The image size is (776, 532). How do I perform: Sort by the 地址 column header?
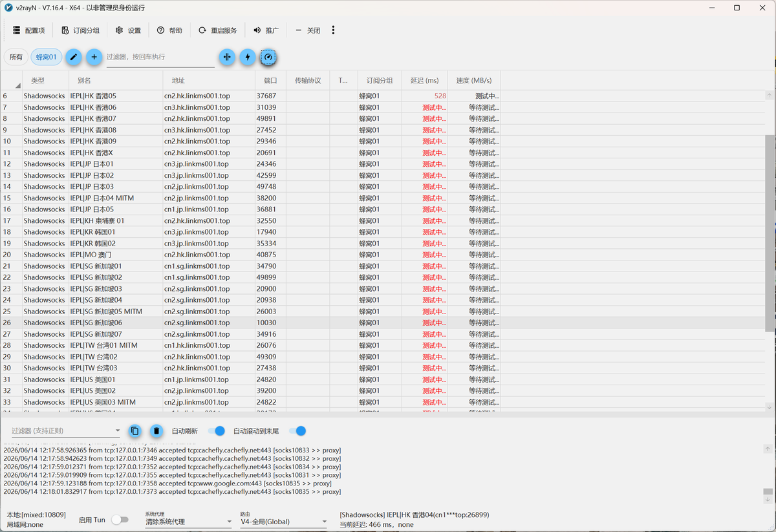tap(209, 81)
